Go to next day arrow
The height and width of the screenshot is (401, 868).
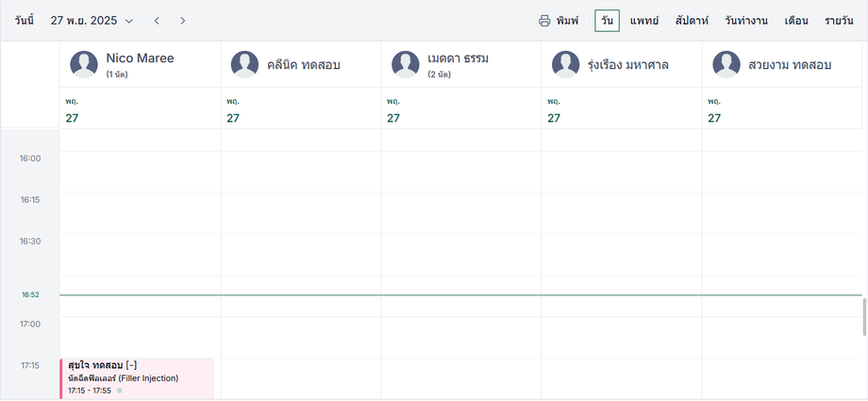182,21
